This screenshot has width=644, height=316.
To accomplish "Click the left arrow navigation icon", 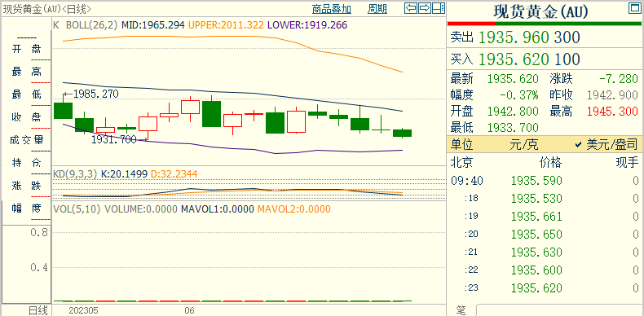I will [411, 8].
